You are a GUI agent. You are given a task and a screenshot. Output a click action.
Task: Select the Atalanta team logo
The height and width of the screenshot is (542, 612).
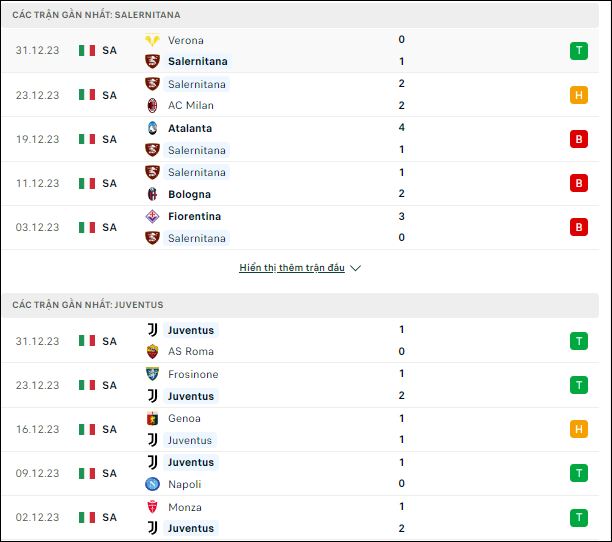click(152, 128)
